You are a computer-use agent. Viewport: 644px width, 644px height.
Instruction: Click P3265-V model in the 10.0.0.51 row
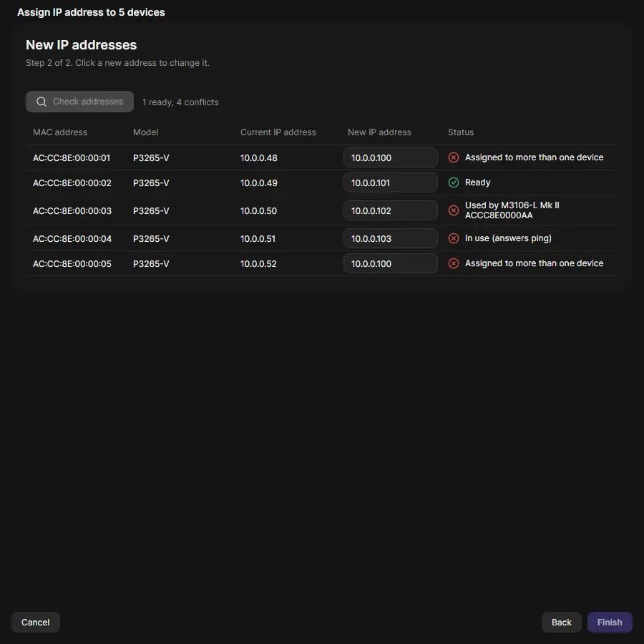[x=151, y=238]
